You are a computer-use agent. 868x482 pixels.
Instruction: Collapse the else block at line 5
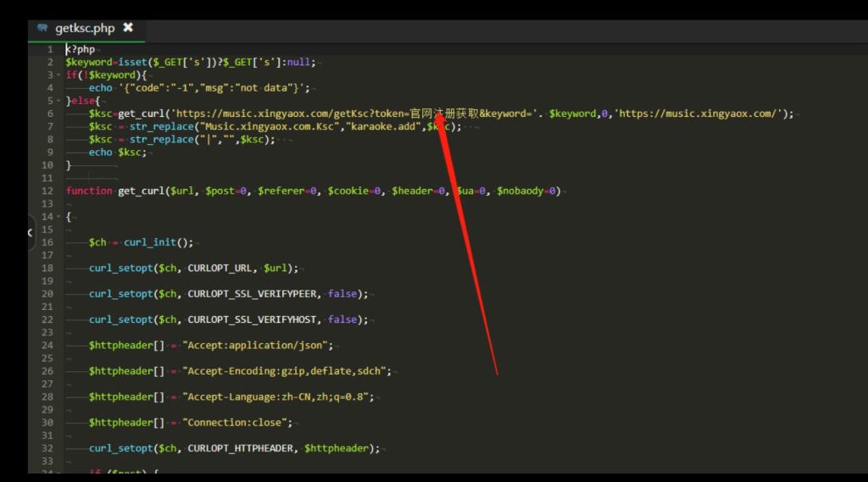[x=58, y=101]
